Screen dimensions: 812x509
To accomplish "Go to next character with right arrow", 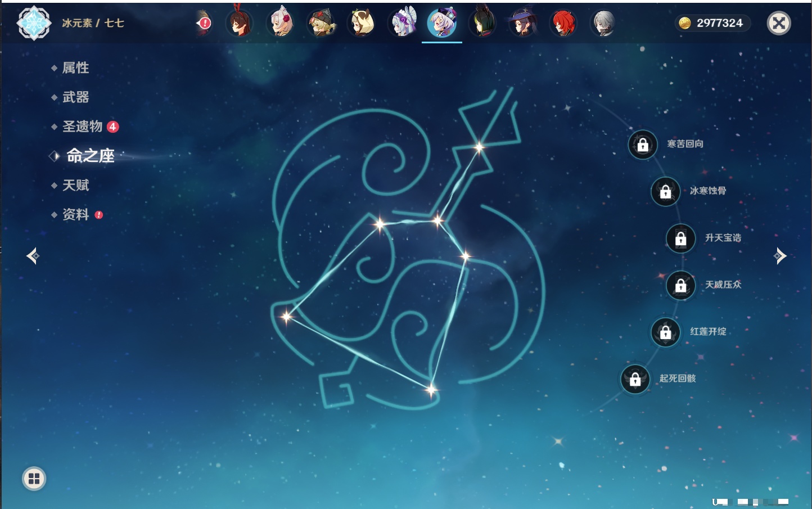I will pos(780,256).
